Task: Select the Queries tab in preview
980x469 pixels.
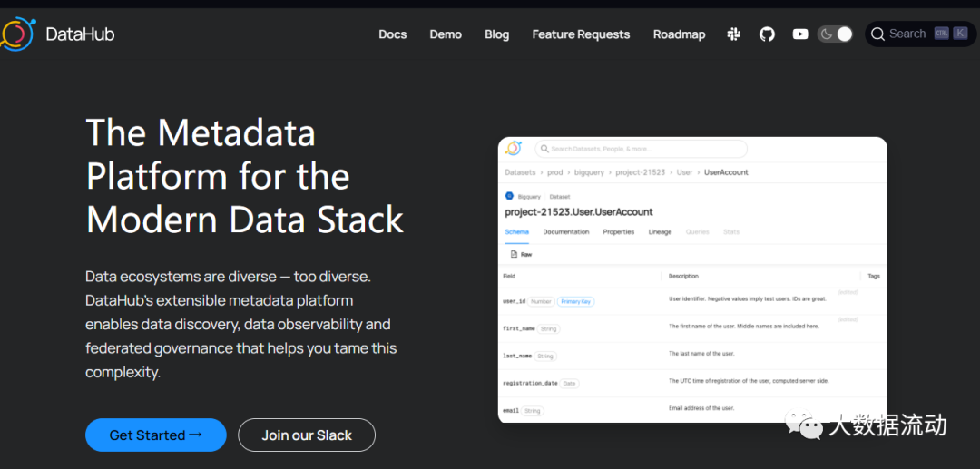Action: tap(698, 231)
